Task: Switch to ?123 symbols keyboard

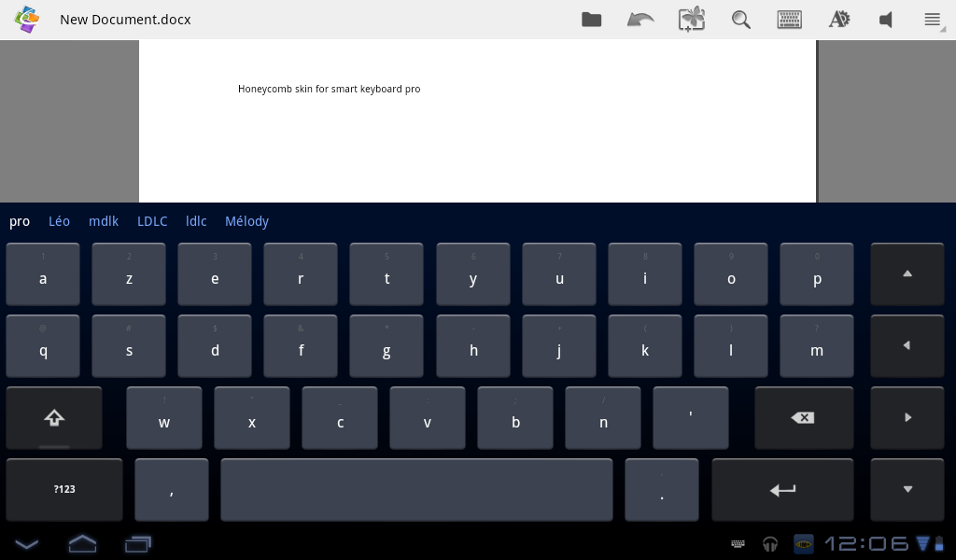Action: pyautogui.click(x=64, y=490)
